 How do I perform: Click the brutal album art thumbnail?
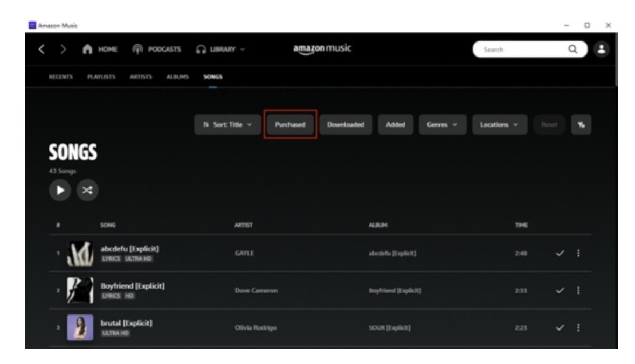[x=80, y=327]
